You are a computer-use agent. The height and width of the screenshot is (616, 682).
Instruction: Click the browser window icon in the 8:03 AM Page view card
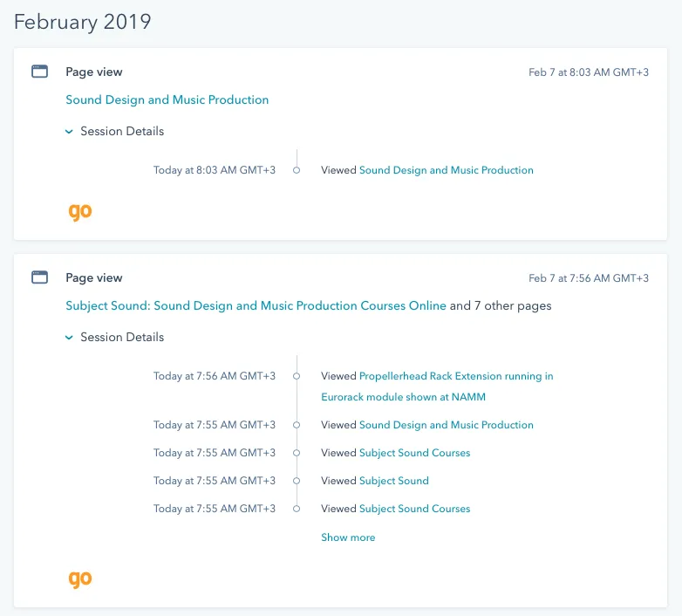click(39, 72)
